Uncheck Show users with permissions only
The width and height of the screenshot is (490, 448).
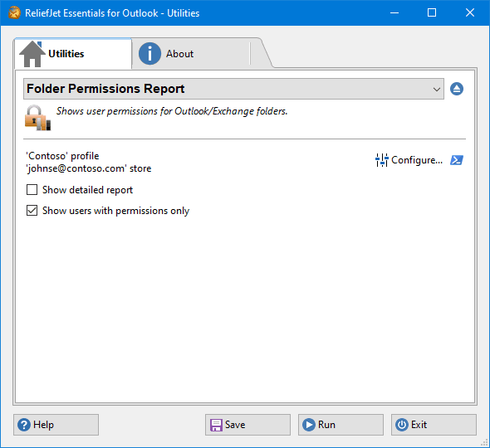32,211
